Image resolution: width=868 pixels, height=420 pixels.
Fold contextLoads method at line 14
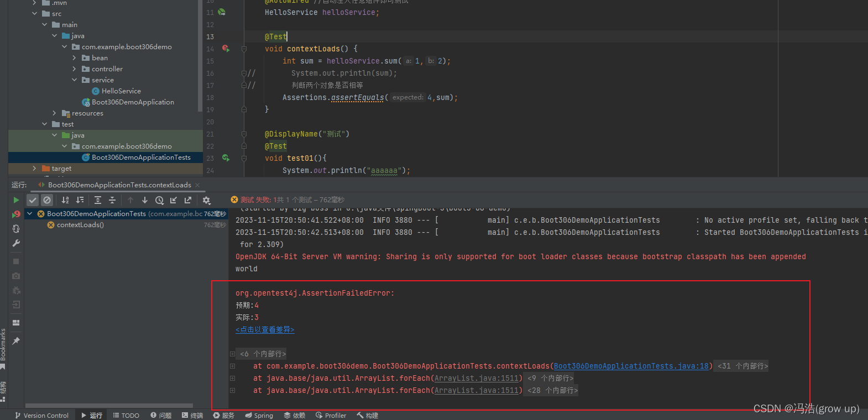point(244,49)
